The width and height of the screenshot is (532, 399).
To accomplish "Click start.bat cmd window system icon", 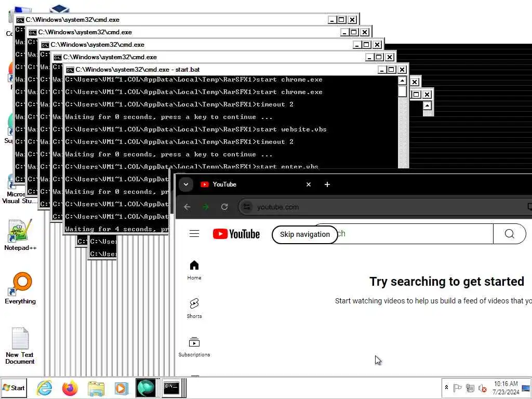I will click(x=70, y=70).
